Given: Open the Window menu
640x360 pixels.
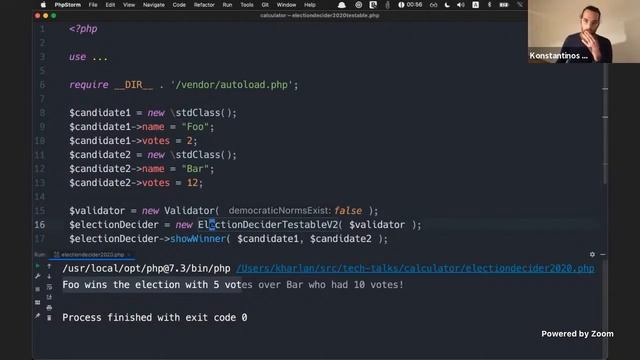Looking at the screenshot, I should (286, 5).
